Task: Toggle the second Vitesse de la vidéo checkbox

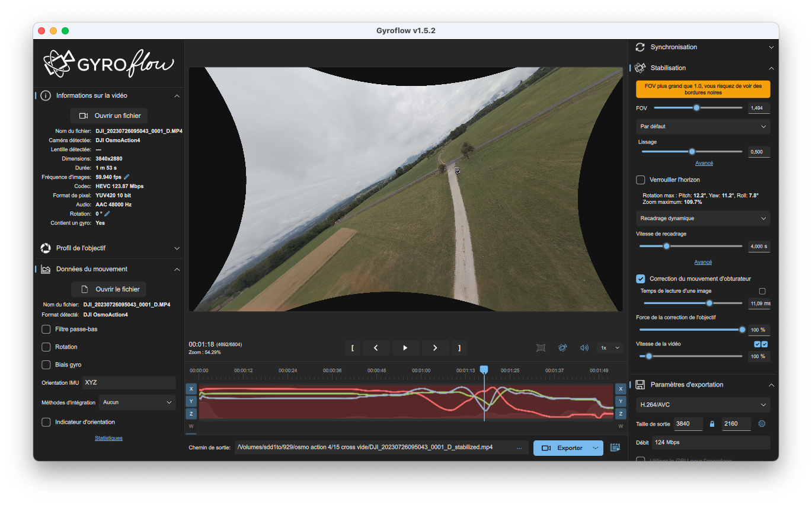Action: 765,344
